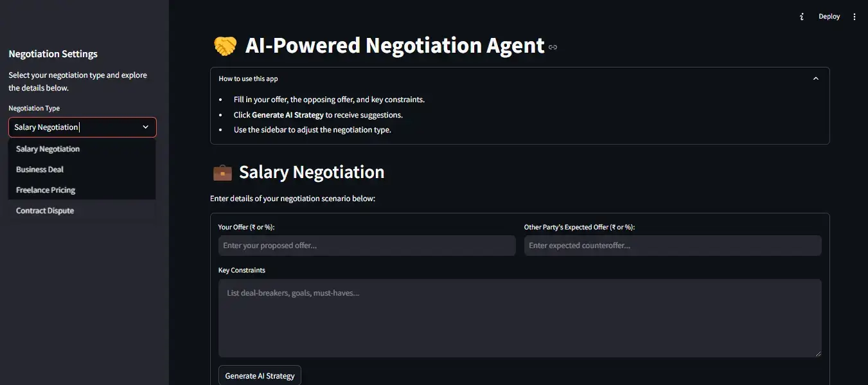Click the handshake emoji in the title

point(225,46)
